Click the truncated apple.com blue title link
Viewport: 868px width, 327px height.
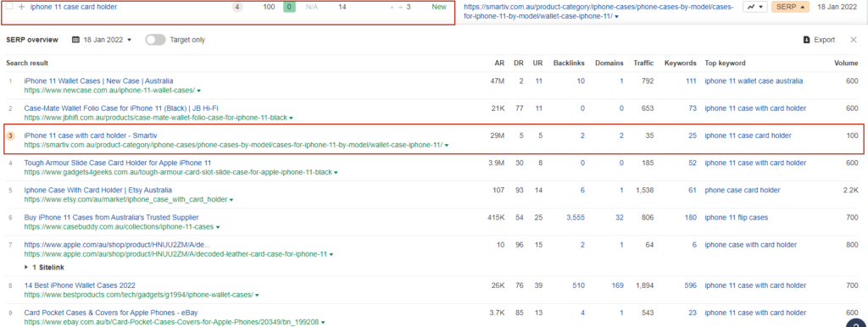(x=117, y=245)
